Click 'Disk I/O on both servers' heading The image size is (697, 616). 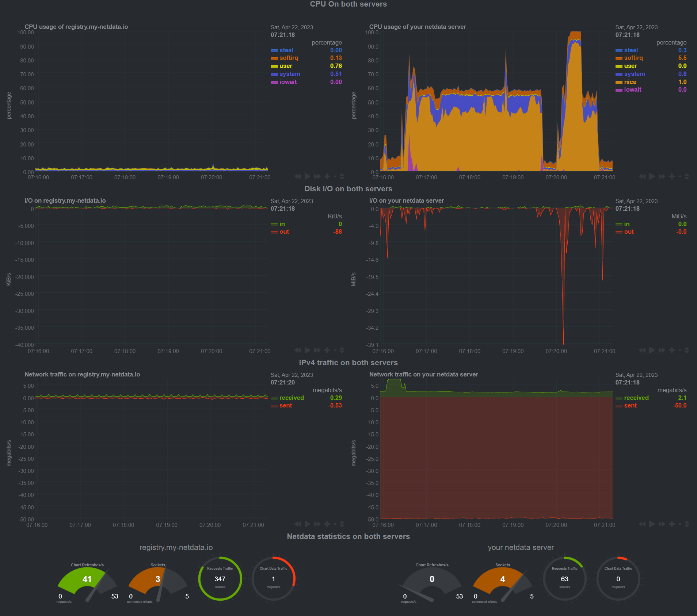(x=348, y=189)
